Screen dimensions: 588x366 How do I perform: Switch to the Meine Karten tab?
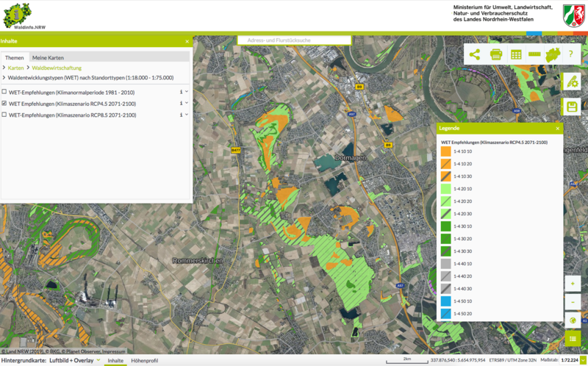pyautogui.click(x=49, y=57)
